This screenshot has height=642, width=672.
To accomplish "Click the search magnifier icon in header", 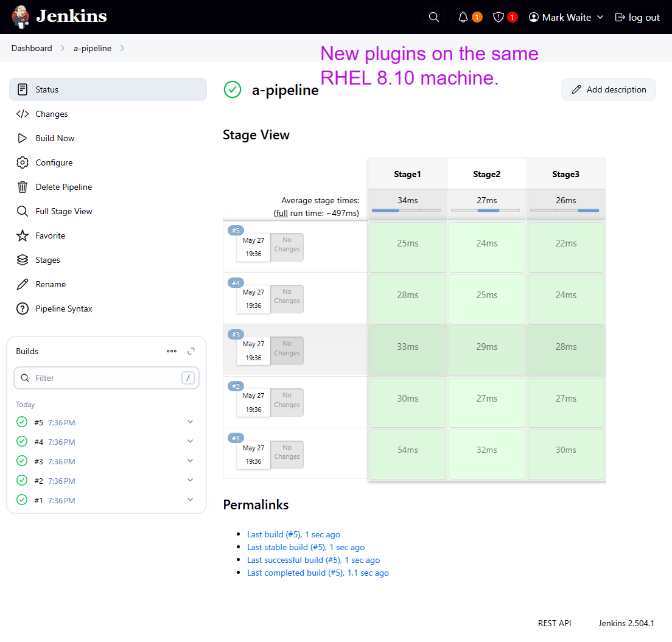I will (434, 17).
